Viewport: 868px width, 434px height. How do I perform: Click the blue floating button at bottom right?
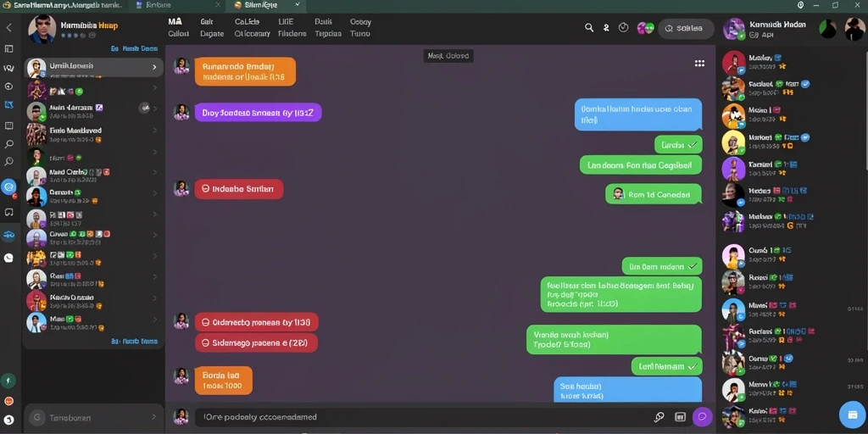coord(852,414)
